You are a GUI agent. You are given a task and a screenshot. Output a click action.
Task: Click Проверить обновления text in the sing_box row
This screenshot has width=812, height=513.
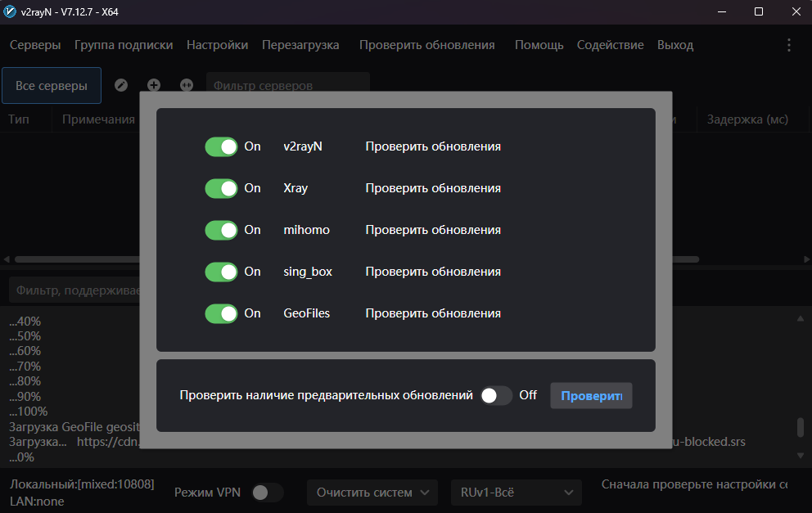pos(433,272)
